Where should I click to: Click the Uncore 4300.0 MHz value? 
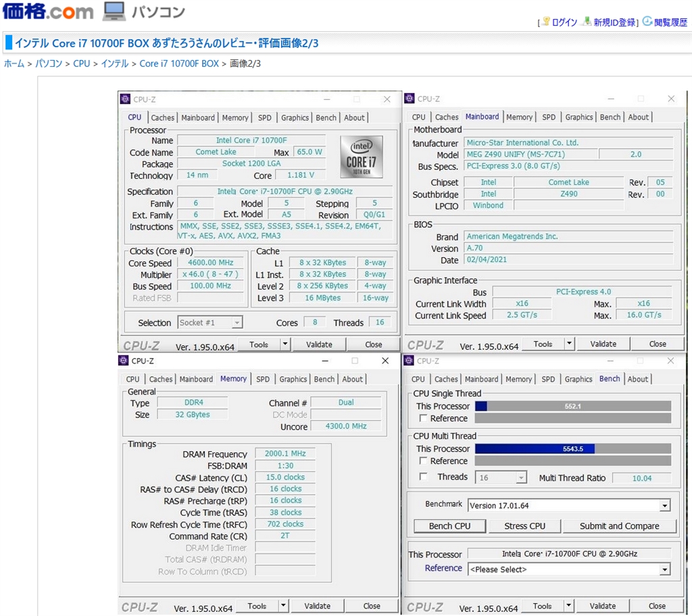pos(346,426)
